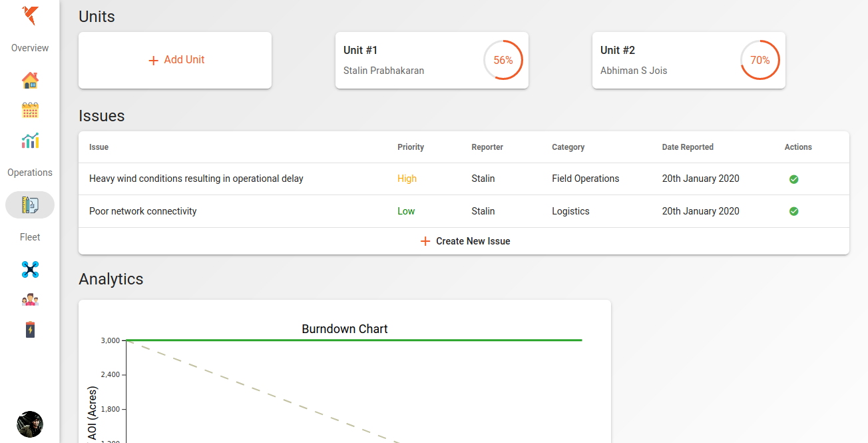The height and width of the screenshot is (443, 868).
Task: Open the user profile avatar
Action: (30, 424)
